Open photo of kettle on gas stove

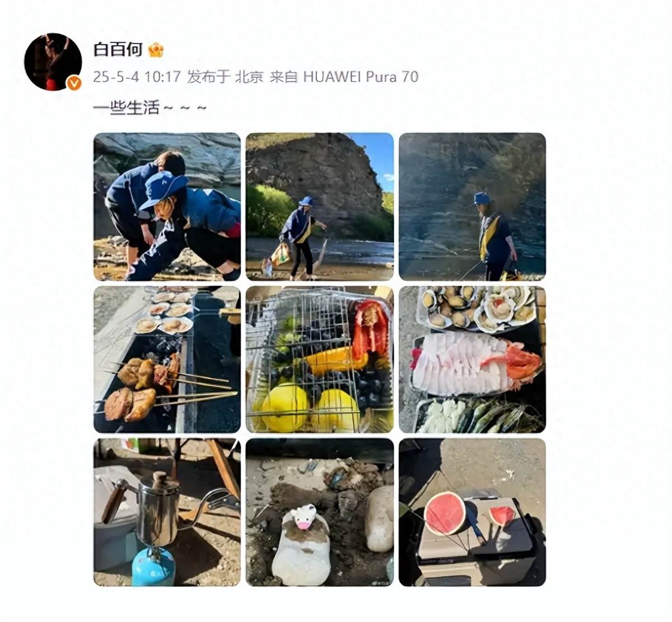[x=167, y=512]
